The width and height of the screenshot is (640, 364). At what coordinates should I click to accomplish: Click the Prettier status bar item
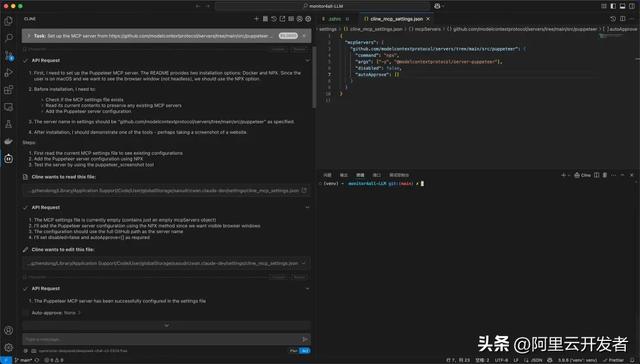[x=613, y=360]
